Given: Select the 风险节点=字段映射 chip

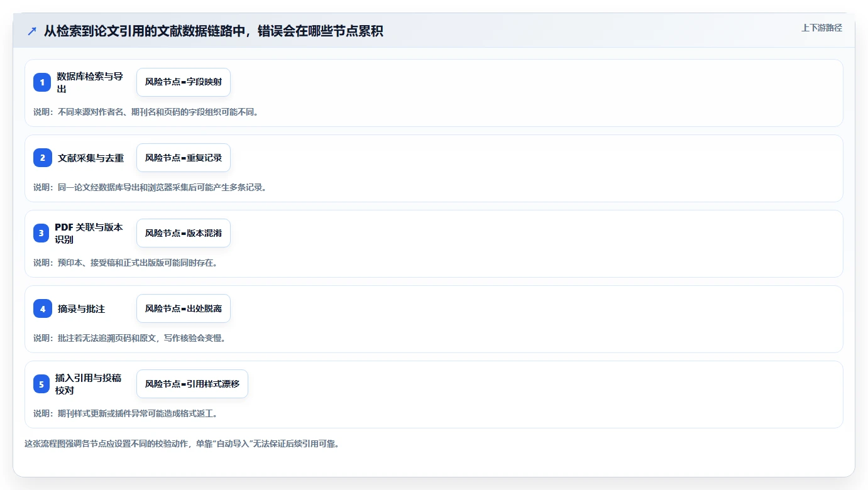Looking at the screenshot, I should (184, 82).
